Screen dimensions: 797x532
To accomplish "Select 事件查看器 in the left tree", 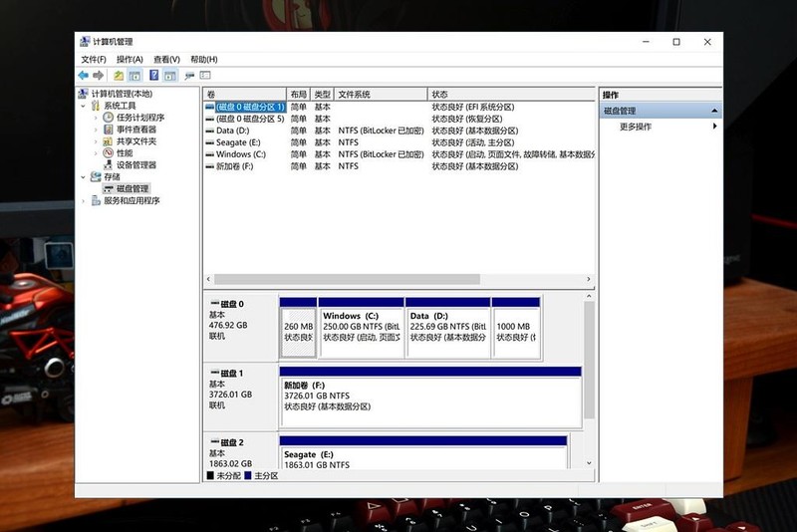I will (x=135, y=130).
